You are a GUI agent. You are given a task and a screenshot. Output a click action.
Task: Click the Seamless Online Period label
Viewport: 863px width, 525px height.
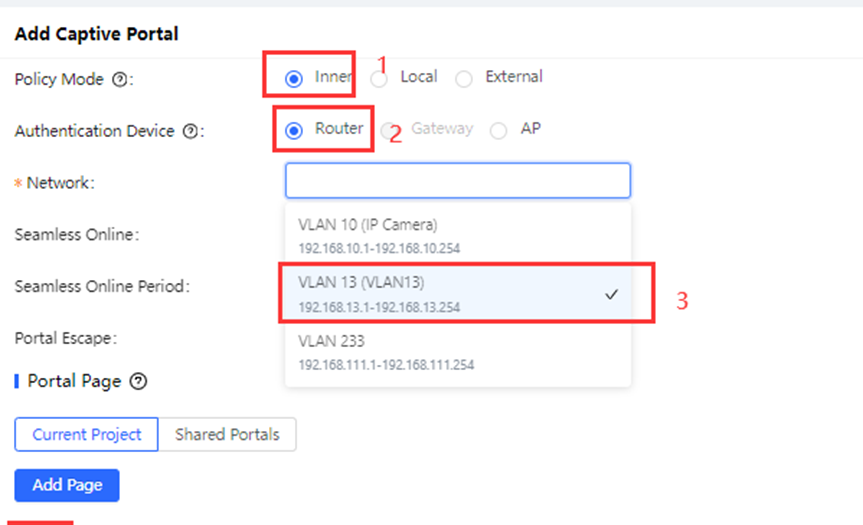[x=102, y=286]
